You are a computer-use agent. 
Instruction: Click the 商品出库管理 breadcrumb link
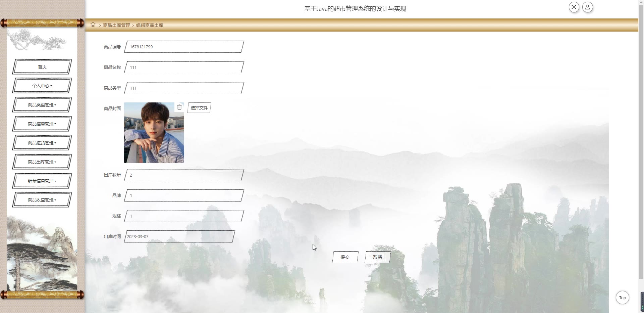[x=116, y=25]
